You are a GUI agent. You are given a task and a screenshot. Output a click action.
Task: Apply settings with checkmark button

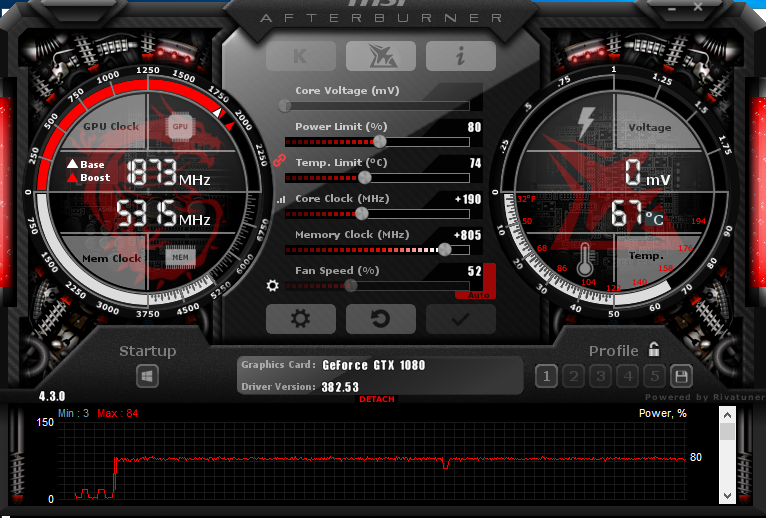click(x=461, y=319)
